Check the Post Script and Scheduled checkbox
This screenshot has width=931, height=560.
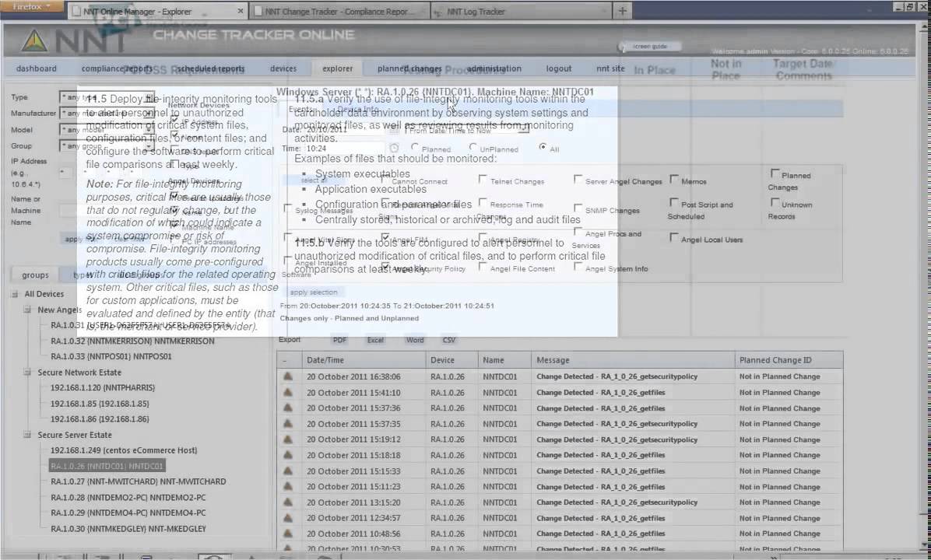pyautogui.click(x=674, y=202)
